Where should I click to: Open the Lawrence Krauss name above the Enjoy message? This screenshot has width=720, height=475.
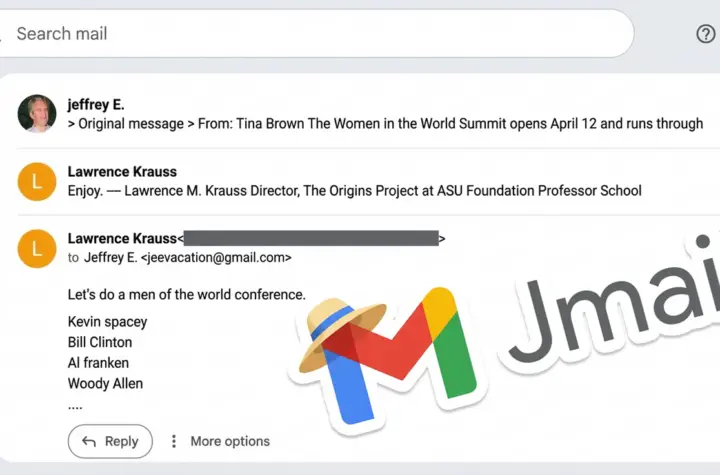(x=122, y=171)
